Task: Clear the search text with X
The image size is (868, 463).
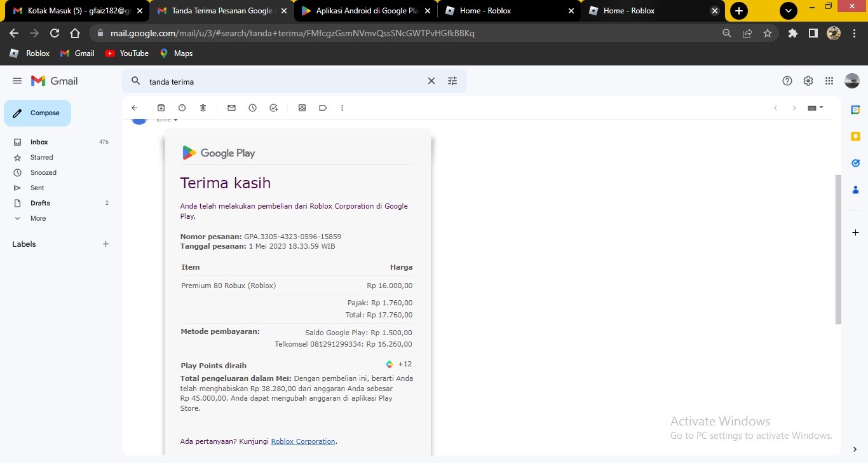Action: click(431, 81)
